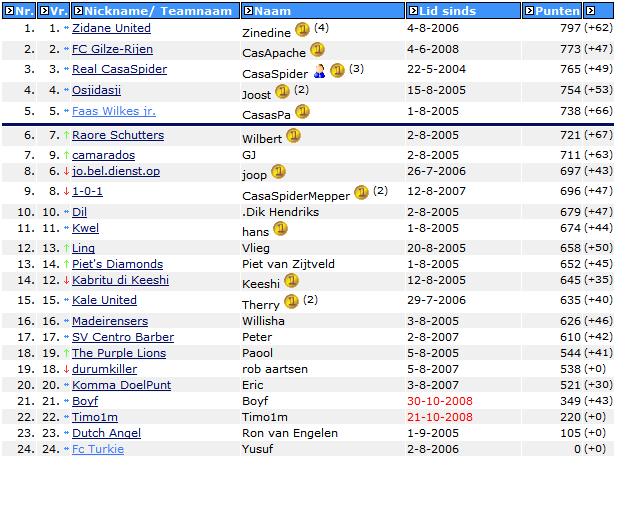Open the Faas Wilkes jr. team link
The height and width of the screenshot is (512, 640).
click(113, 111)
